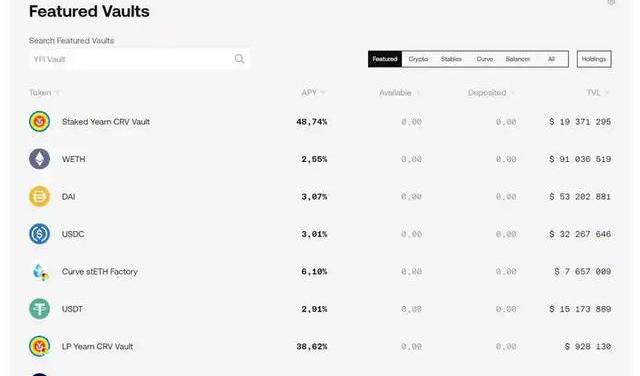Switch to the Stables filter tab
The image size is (640, 376).
pyautogui.click(x=451, y=59)
